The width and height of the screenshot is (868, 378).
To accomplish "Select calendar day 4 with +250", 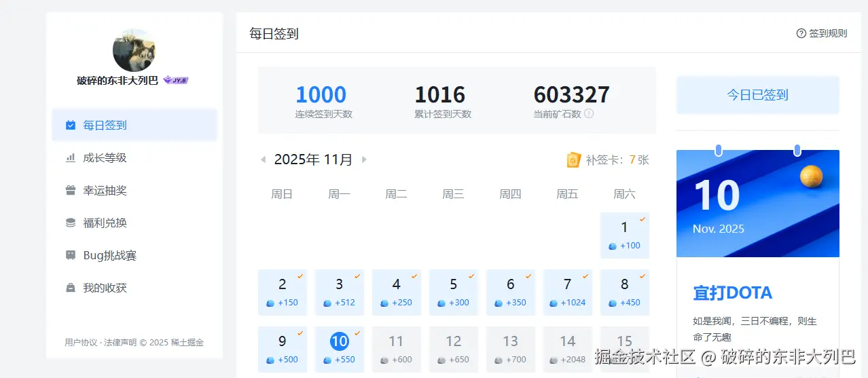I will point(397,292).
